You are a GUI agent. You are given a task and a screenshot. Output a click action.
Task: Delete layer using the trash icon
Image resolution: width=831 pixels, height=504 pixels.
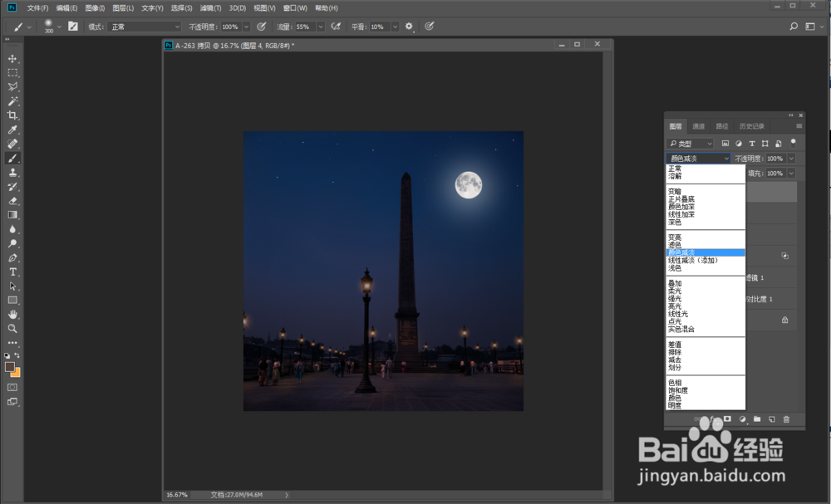click(786, 419)
